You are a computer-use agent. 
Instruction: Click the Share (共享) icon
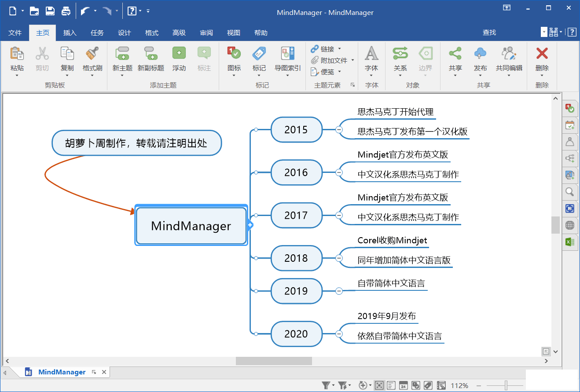(x=455, y=53)
